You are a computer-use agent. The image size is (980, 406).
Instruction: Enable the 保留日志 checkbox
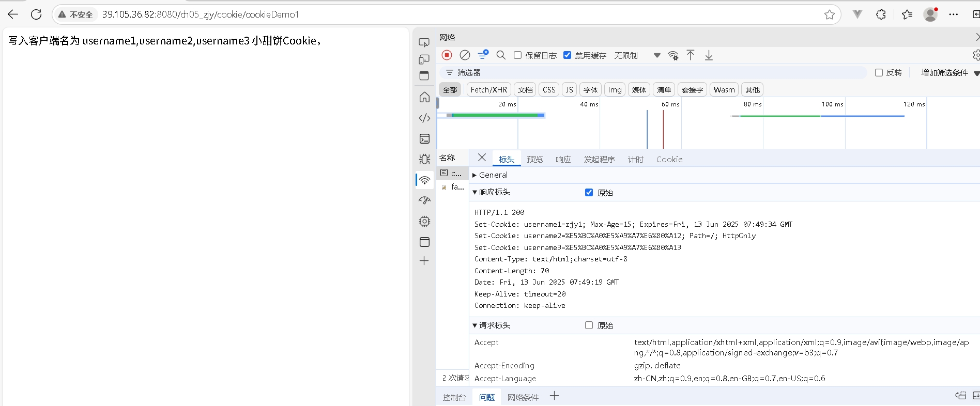point(517,55)
